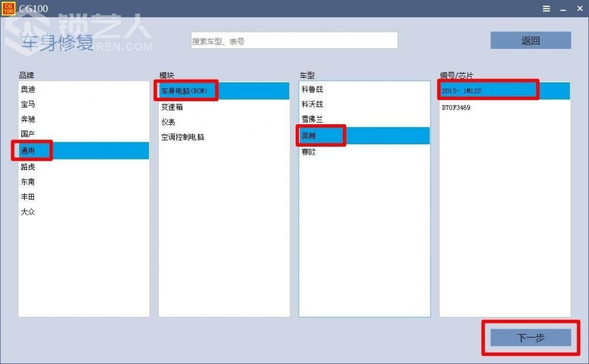Select brand 国产
The height and width of the screenshot is (364, 589).
84,134
